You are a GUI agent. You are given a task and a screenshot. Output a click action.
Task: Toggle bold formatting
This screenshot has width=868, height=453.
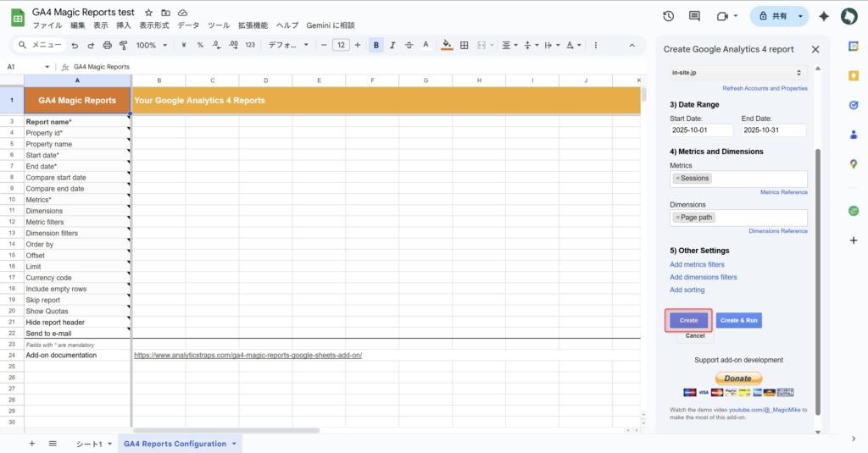(x=376, y=45)
